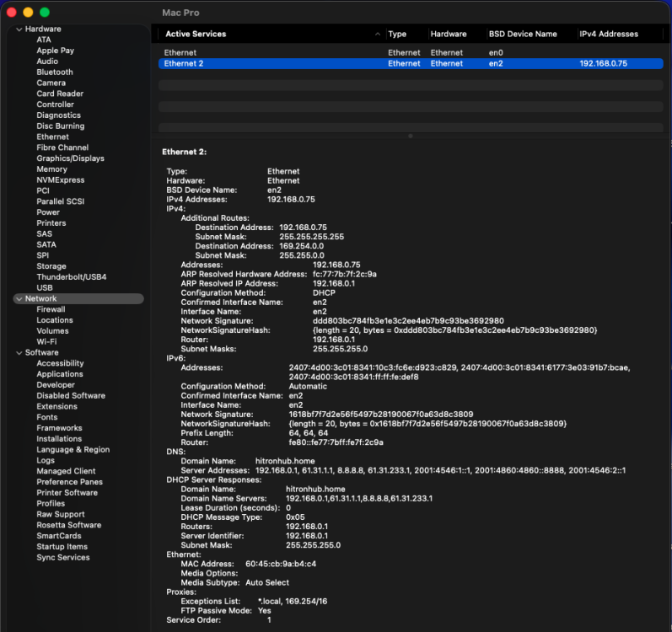
Task: Open Fonts under Software
Action: click(x=46, y=417)
